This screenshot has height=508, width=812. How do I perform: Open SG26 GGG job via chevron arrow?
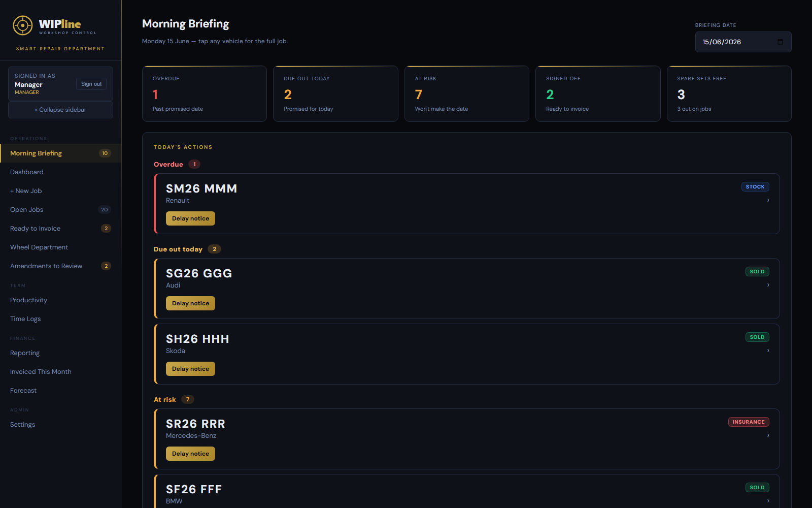tap(768, 285)
